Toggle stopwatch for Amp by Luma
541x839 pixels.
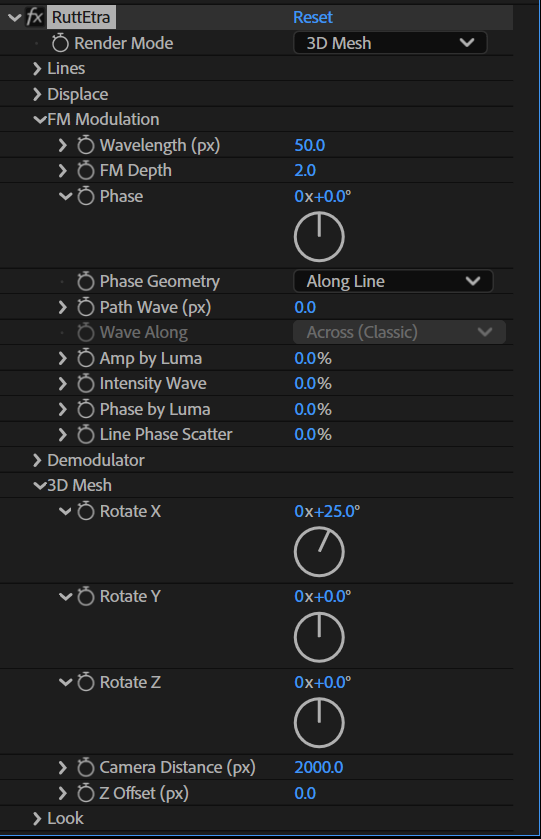86,358
